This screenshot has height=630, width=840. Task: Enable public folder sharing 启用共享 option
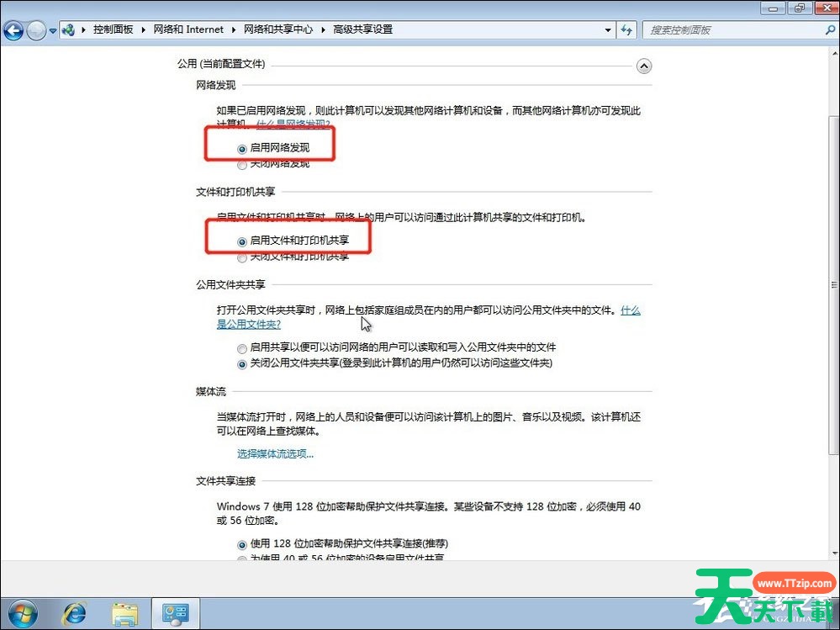click(243, 347)
